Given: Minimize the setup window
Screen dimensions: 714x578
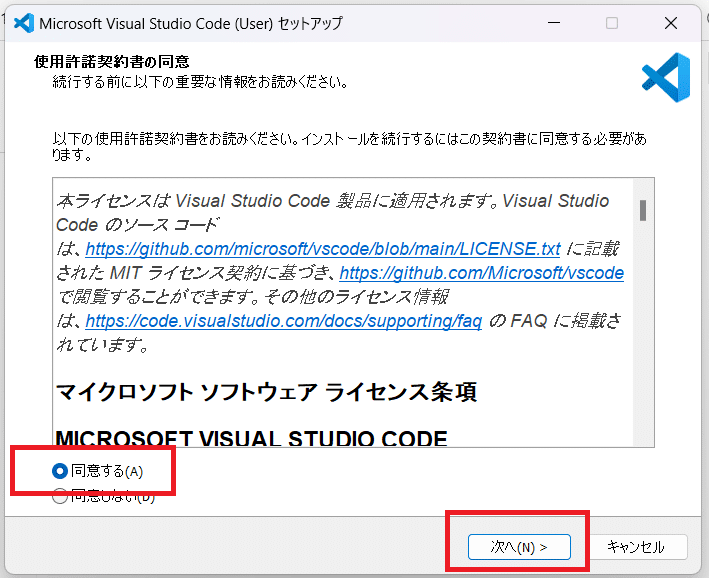Looking at the screenshot, I should click(x=554, y=23).
